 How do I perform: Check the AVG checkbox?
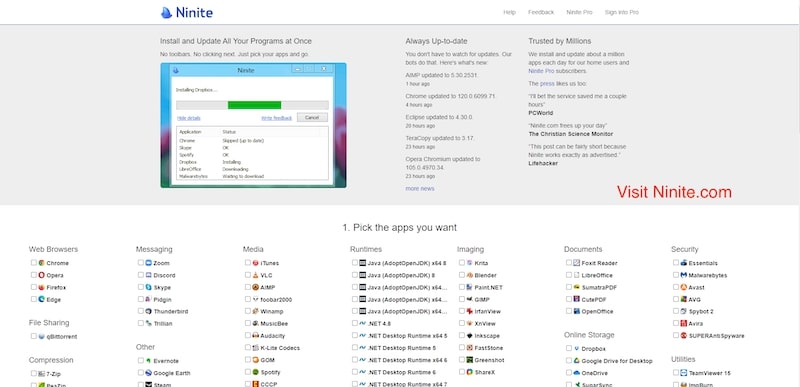tap(676, 299)
